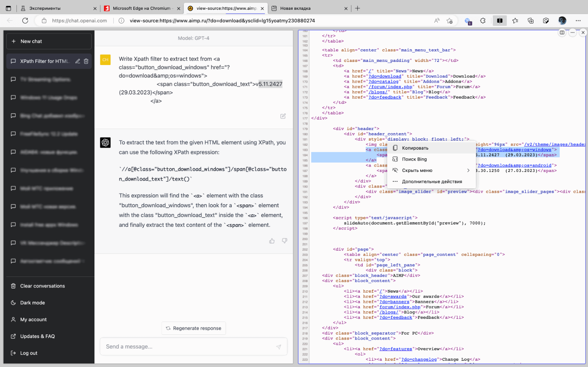
Task: Toggle Dark mode in the sidebar
Action: (x=33, y=303)
